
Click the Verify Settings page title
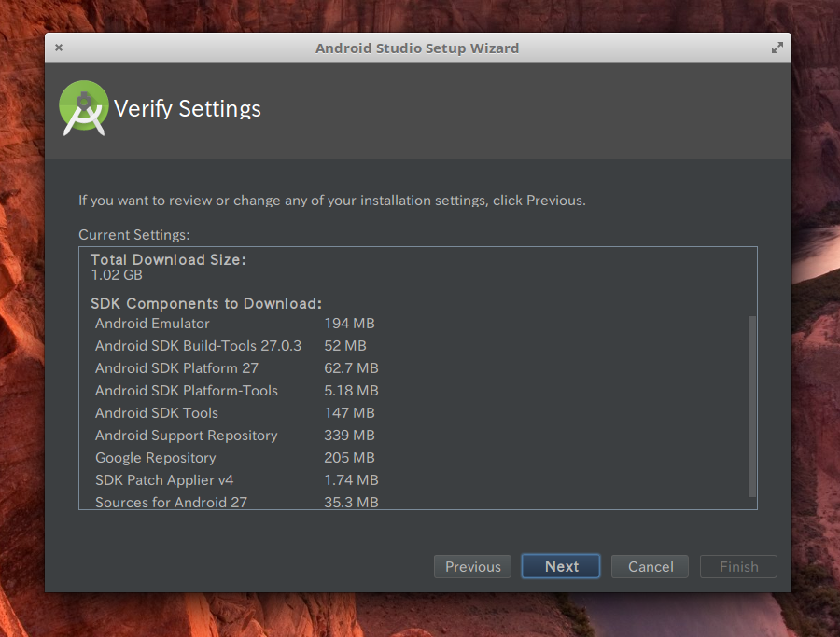188,109
